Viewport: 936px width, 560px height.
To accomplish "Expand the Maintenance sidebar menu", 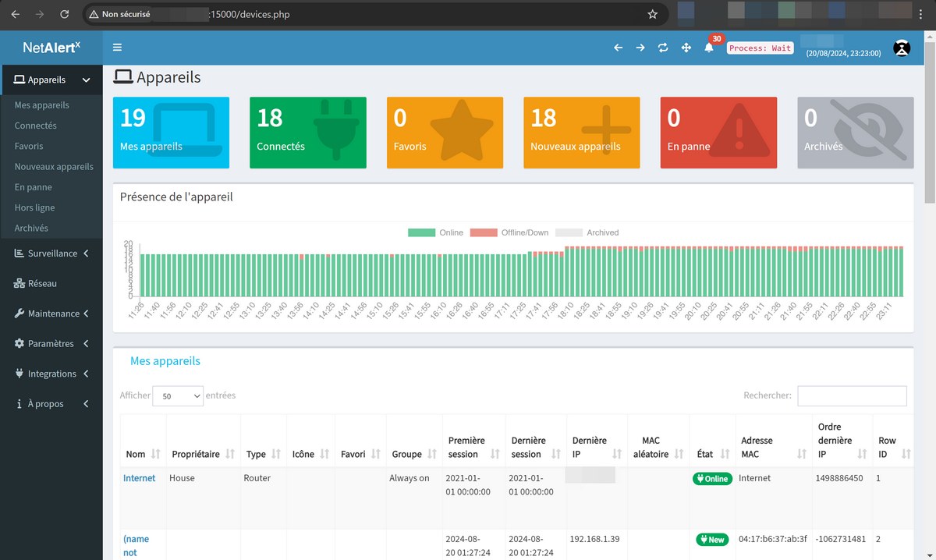I will pyautogui.click(x=51, y=314).
